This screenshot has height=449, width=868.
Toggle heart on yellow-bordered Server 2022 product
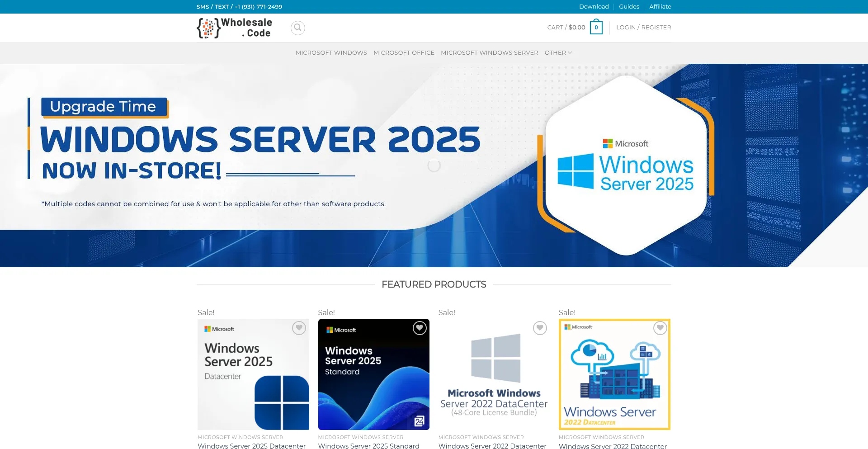pyautogui.click(x=660, y=328)
